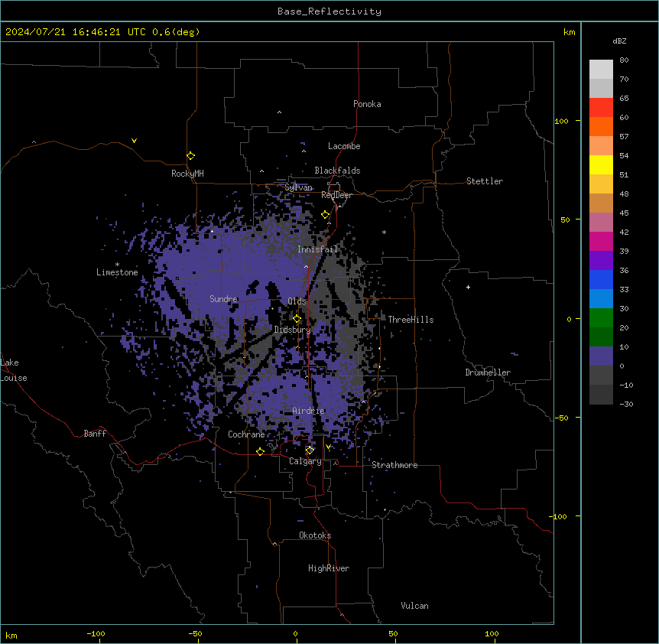Pick the green 20-30 dBZ legend swatch
659x644 pixels.
pyautogui.click(x=601, y=318)
